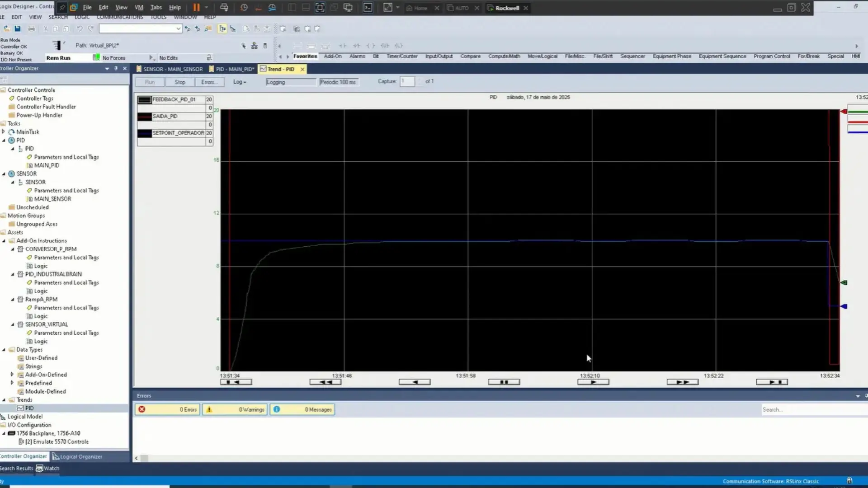Image resolution: width=868 pixels, height=488 pixels.
Task: Select the Timer/Counter instruction tab
Action: (401, 56)
